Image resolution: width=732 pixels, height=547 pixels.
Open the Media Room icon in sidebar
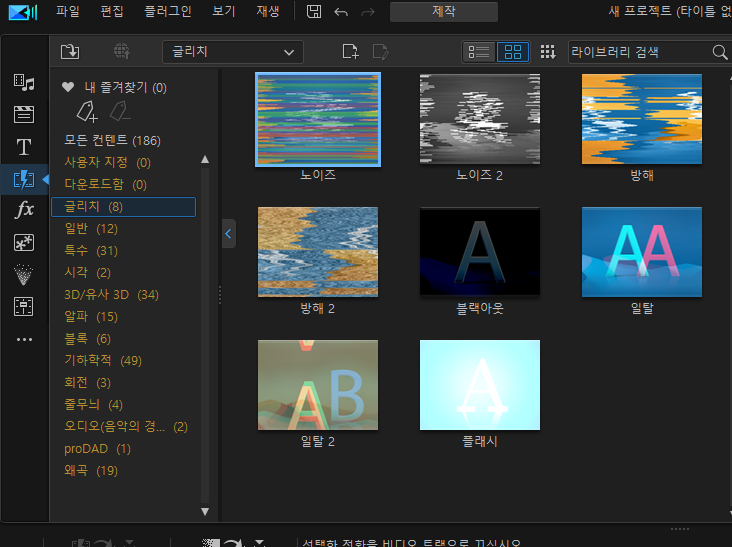click(24, 83)
